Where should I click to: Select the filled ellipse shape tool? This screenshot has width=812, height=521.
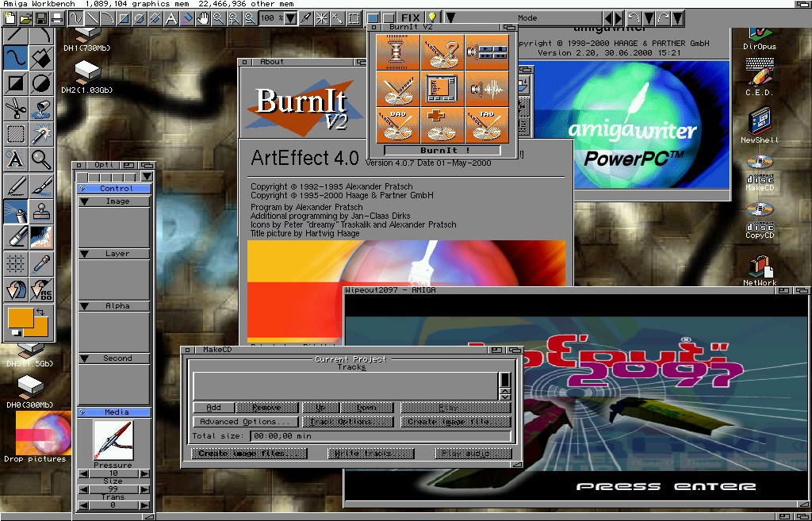coord(41,82)
